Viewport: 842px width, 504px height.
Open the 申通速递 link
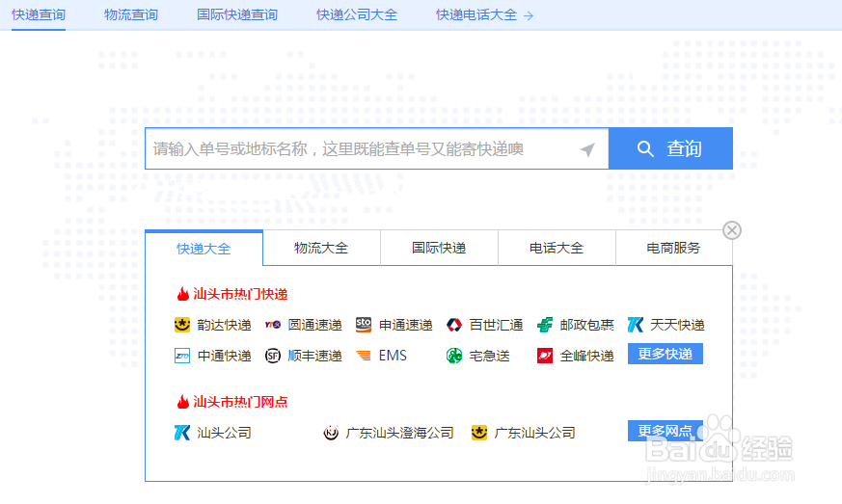point(406,326)
